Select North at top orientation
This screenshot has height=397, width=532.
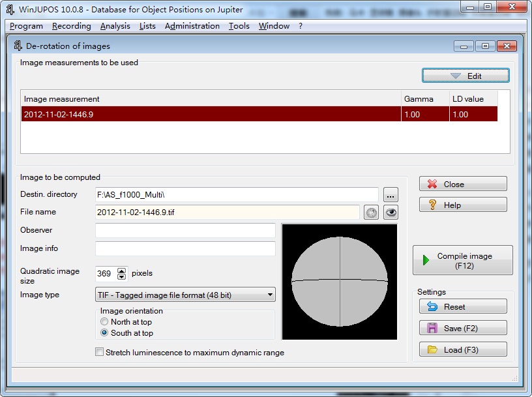(x=104, y=322)
